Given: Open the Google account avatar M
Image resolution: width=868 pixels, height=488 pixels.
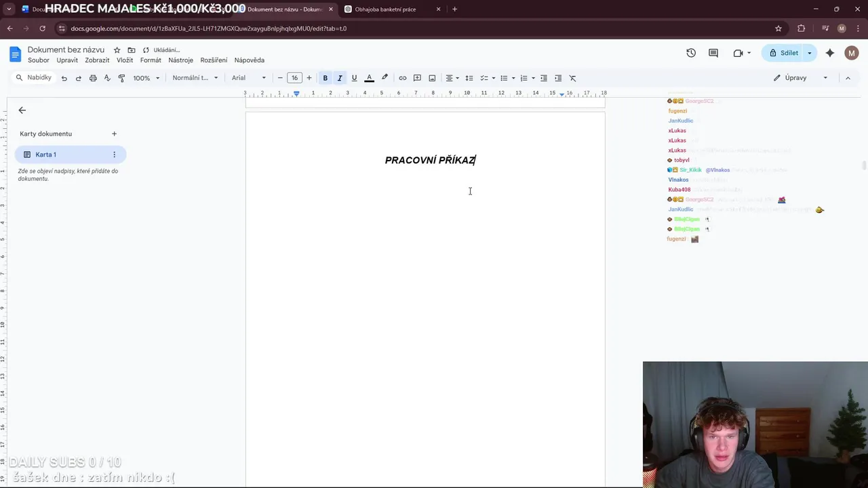Looking at the screenshot, I should pyautogui.click(x=852, y=53).
